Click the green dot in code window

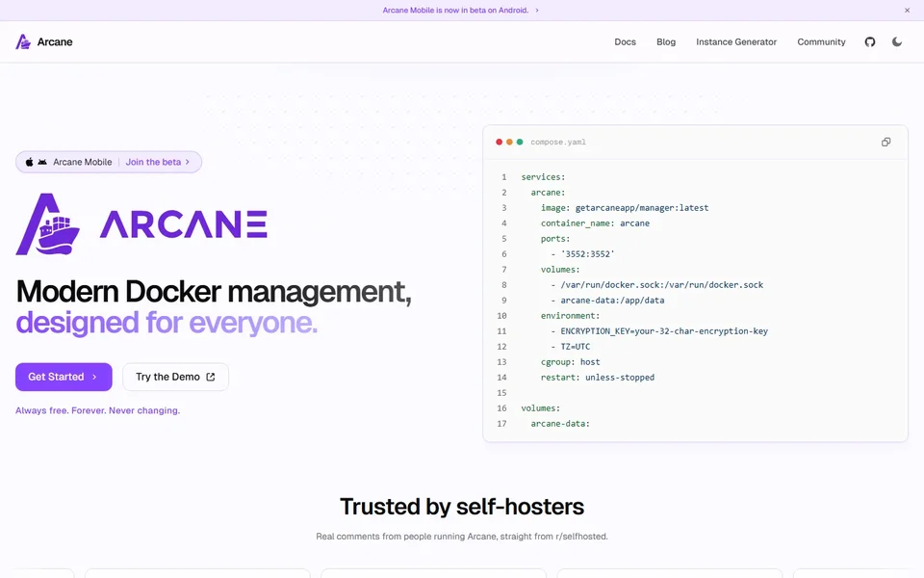(520, 143)
